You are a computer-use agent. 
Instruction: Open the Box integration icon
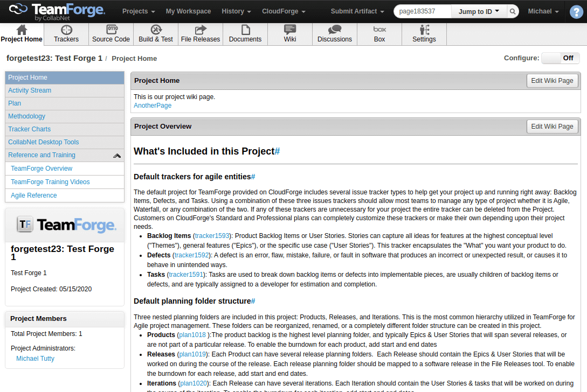pos(379,29)
